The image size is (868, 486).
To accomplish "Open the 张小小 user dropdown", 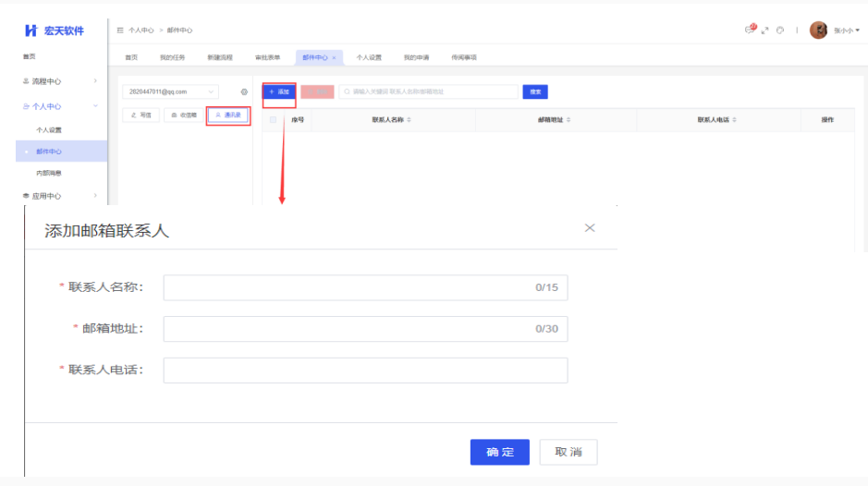I will point(847,30).
